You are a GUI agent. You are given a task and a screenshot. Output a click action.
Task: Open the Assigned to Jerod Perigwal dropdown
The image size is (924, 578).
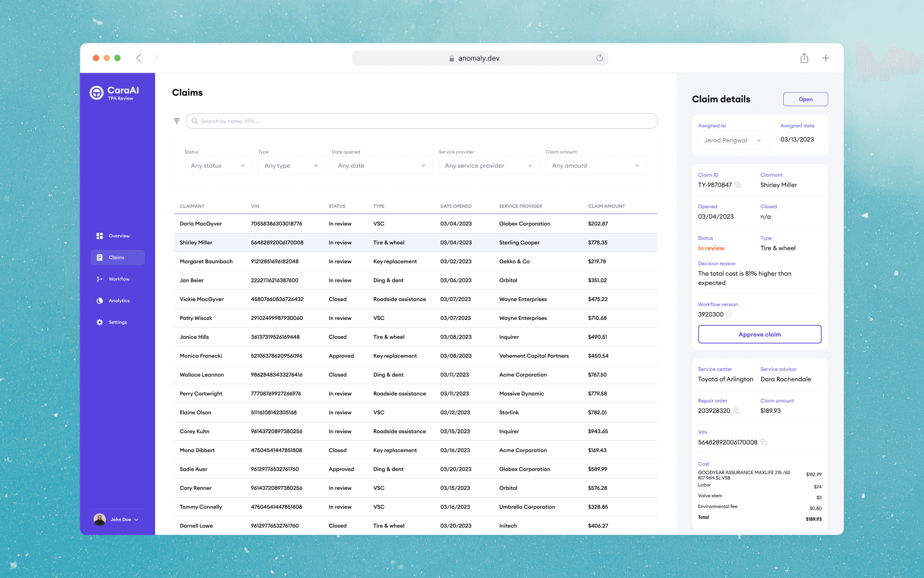pyautogui.click(x=733, y=140)
